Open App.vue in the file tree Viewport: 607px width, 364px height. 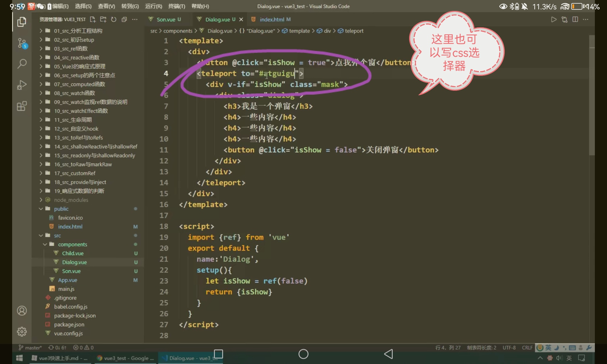tap(67, 280)
